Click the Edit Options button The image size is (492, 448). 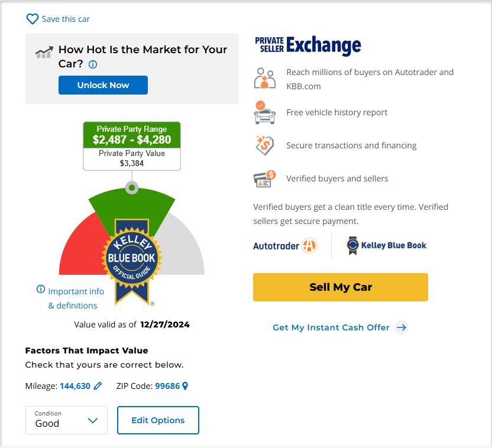click(158, 420)
